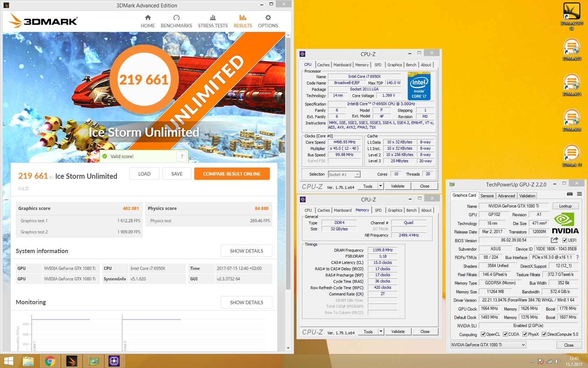The height and width of the screenshot is (368, 588).
Task: Switch to Mainboard tab in upper CPU-Z window
Action: pos(342,65)
